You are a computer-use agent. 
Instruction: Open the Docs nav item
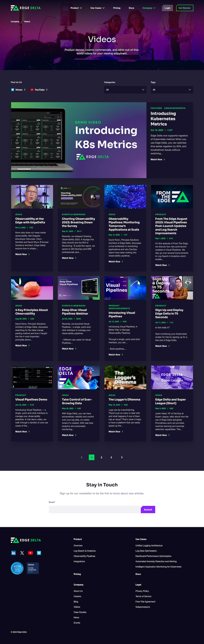[x=131, y=8]
